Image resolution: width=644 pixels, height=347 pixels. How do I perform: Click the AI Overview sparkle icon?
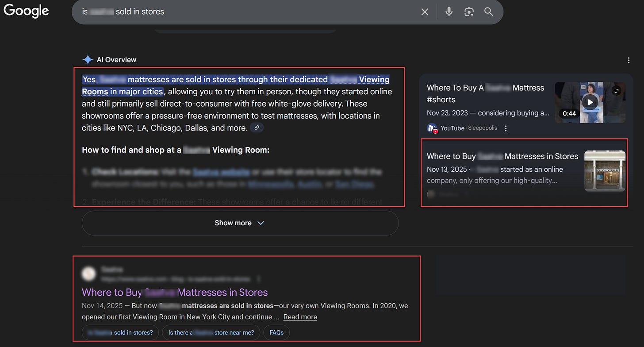click(88, 60)
